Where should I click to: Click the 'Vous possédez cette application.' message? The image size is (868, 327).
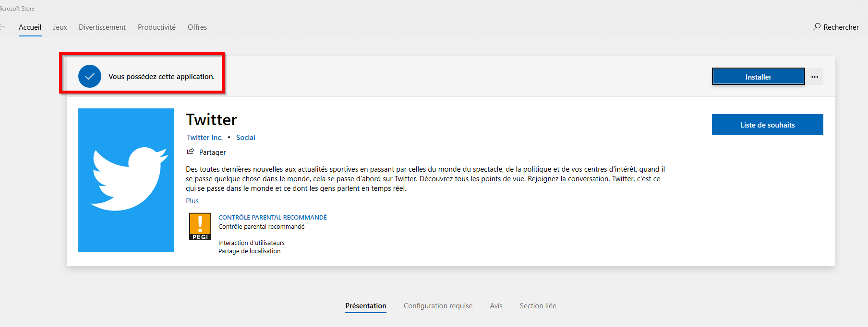[x=161, y=77]
